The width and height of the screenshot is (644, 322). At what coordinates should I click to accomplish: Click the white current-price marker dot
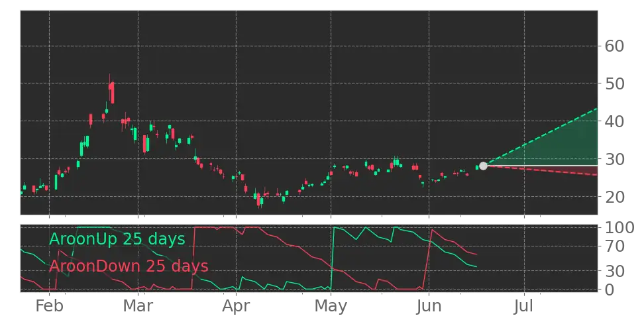[483, 166]
